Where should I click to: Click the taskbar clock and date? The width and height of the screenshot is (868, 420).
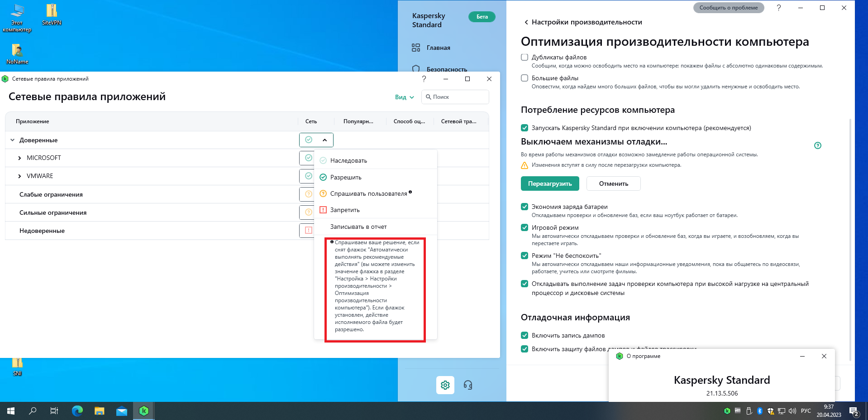point(829,411)
